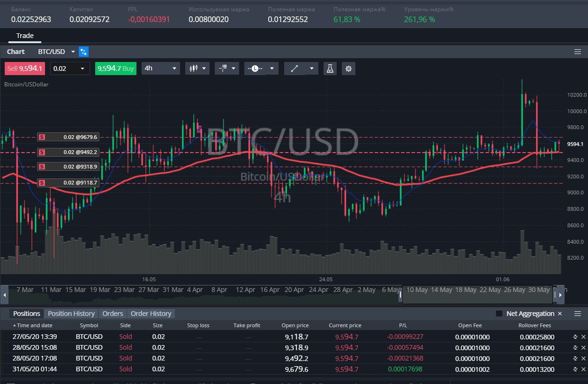
Task: Dismiss Net Aggregation with its X icon
Action: pyautogui.click(x=560, y=314)
